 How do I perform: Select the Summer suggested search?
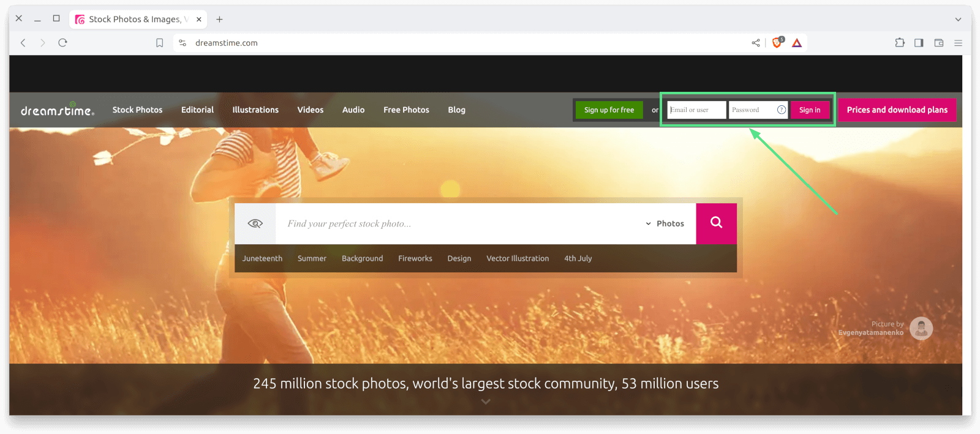[312, 258]
